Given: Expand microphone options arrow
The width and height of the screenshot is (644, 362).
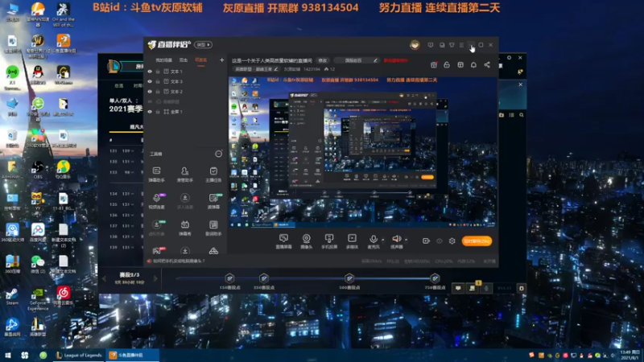Looking at the screenshot, I should coord(383,239).
